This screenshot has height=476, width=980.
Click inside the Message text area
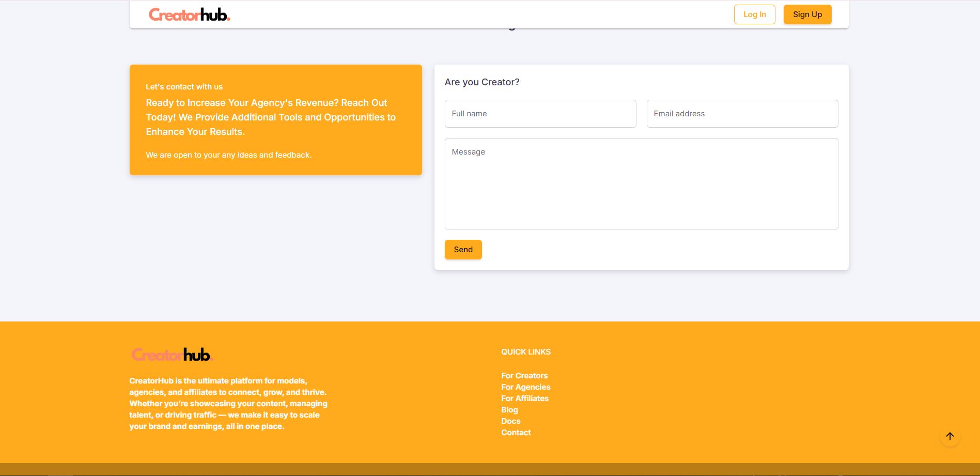641,183
